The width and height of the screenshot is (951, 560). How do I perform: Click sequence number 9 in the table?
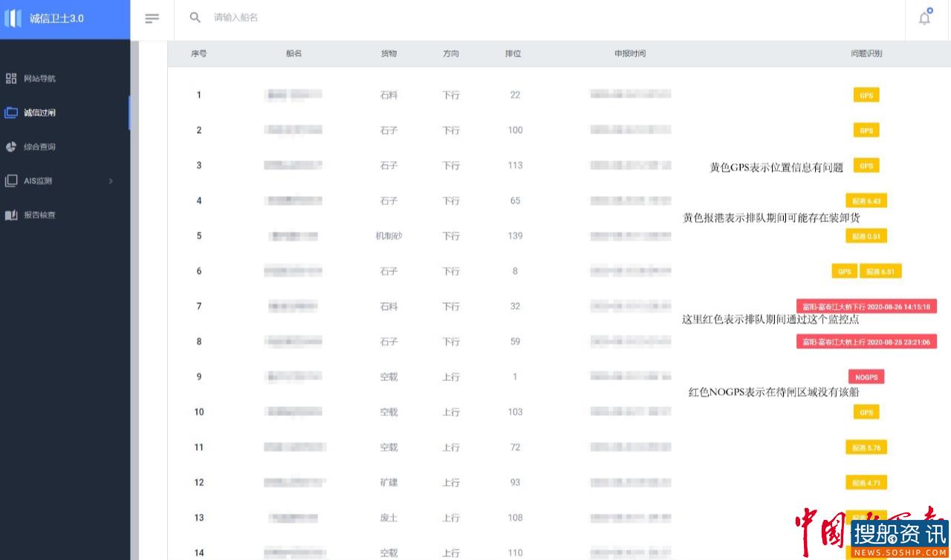click(x=199, y=377)
